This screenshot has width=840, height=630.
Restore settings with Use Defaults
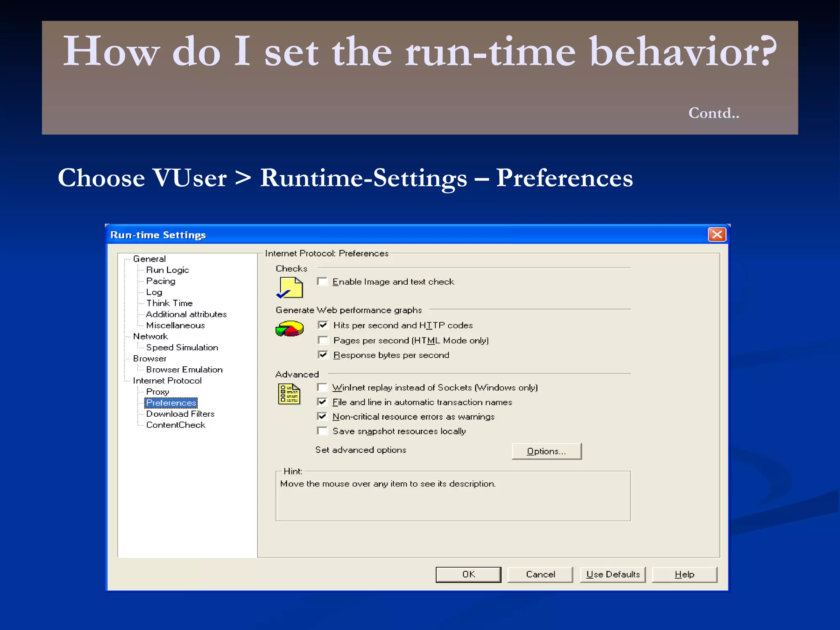click(613, 575)
